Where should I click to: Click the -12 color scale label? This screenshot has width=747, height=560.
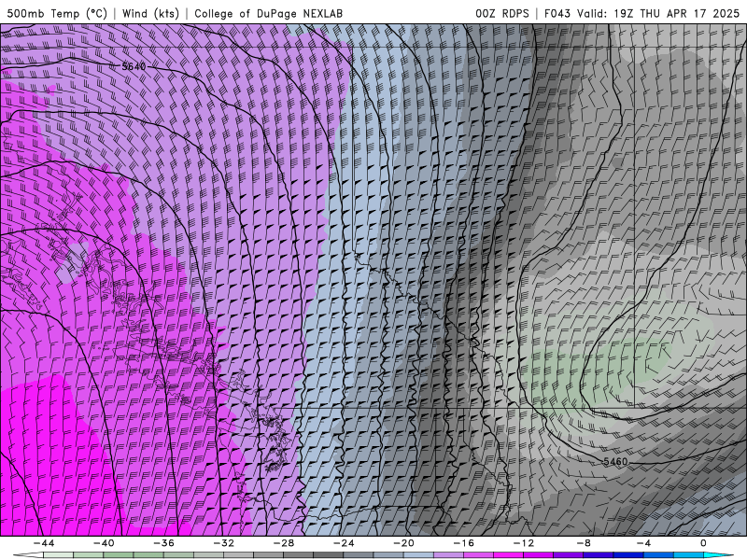524,543
